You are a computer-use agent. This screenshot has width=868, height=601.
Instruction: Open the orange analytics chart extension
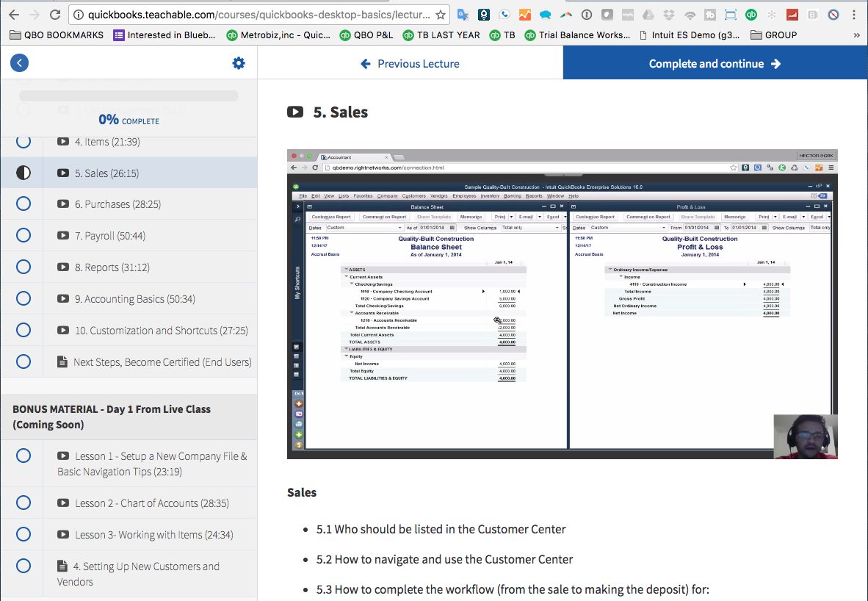point(525,15)
